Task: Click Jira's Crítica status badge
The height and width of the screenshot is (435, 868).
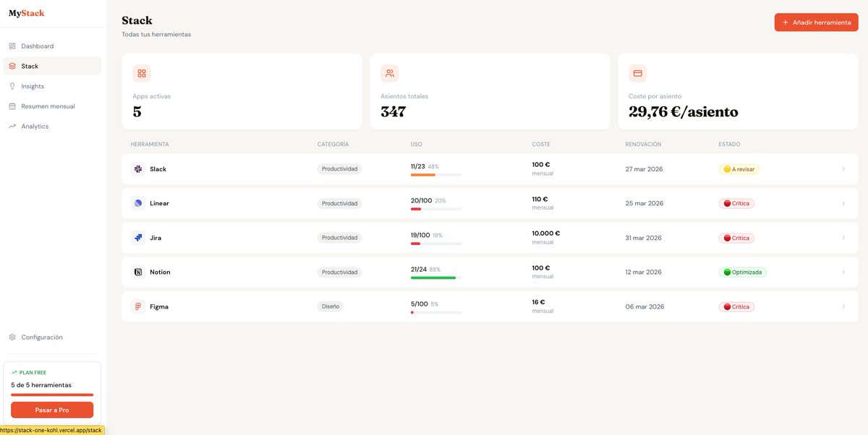Action: [x=736, y=238]
